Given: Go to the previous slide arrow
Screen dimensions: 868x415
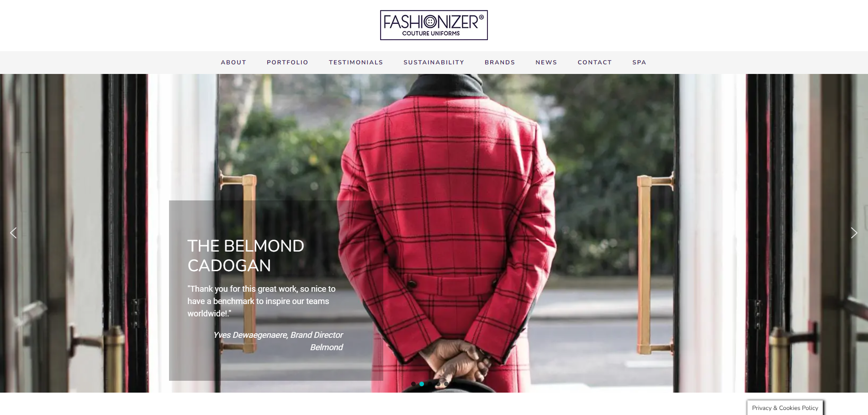Looking at the screenshot, I should pyautogui.click(x=13, y=233).
